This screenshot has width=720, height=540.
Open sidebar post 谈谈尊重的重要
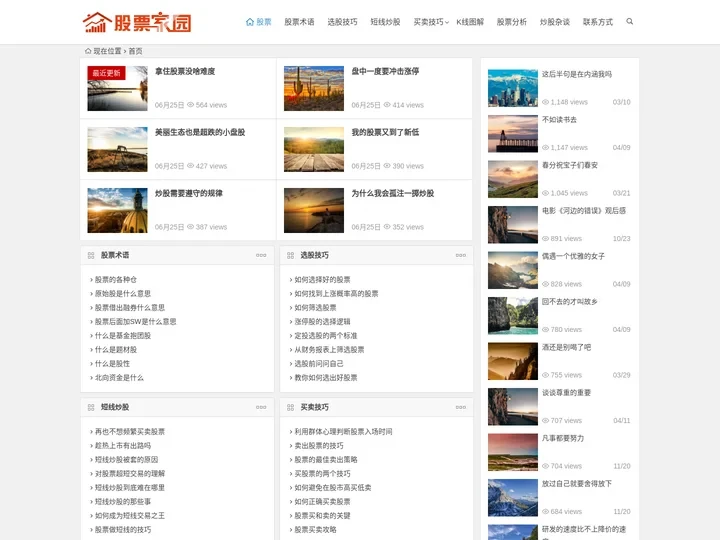[566, 393]
